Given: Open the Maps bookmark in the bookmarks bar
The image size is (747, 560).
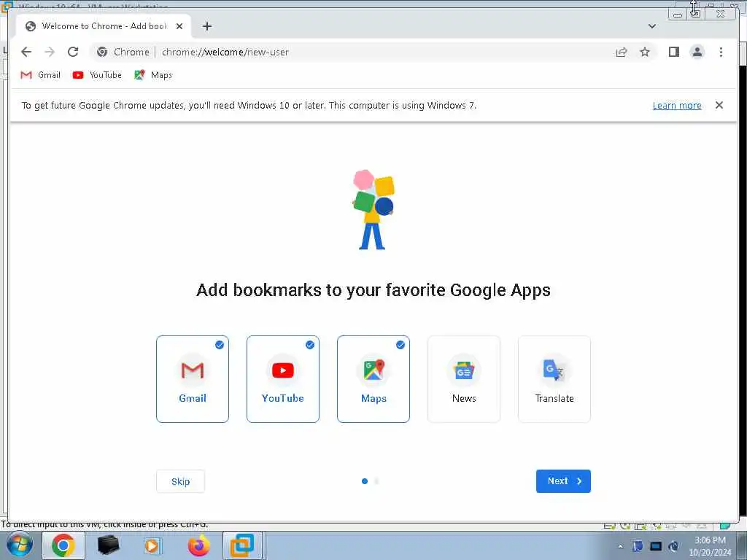Looking at the screenshot, I should click(x=153, y=75).
